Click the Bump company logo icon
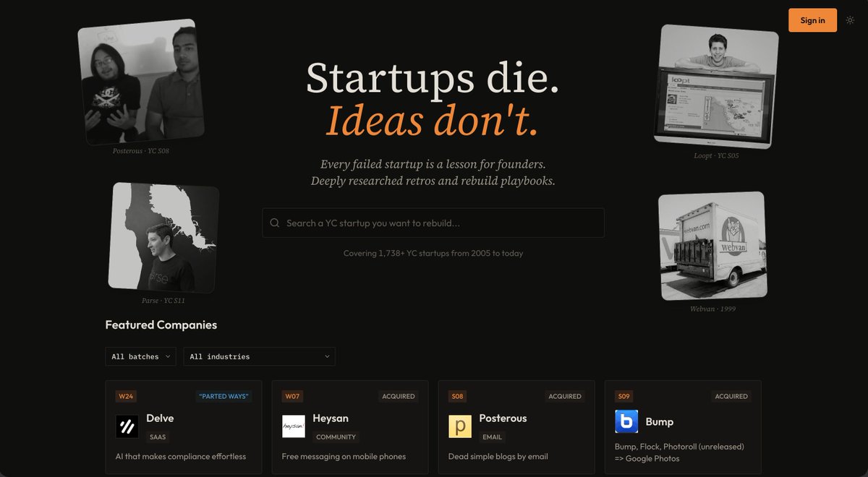The width and height of the screenshot is (868, 477). 626,421
